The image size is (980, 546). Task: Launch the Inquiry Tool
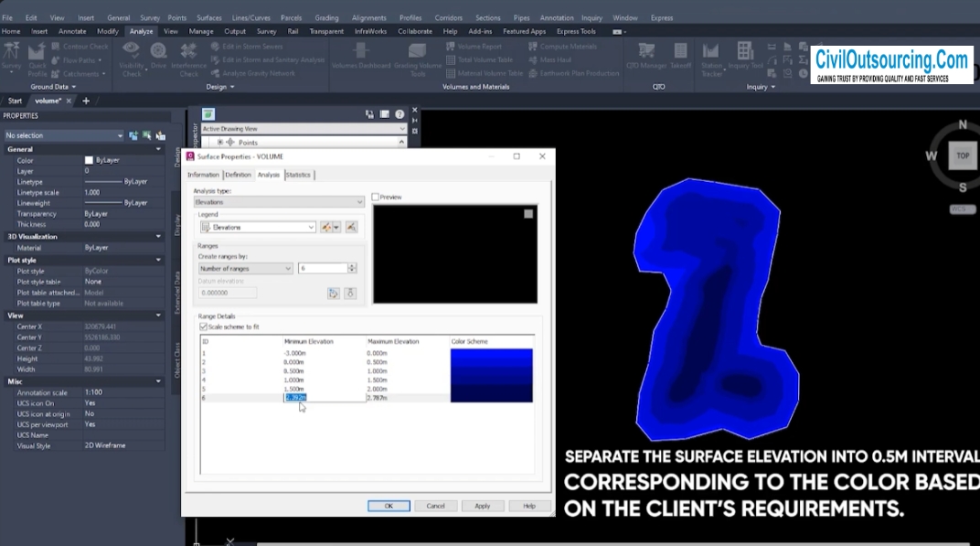pyautogui.click(x=745, y=56)
